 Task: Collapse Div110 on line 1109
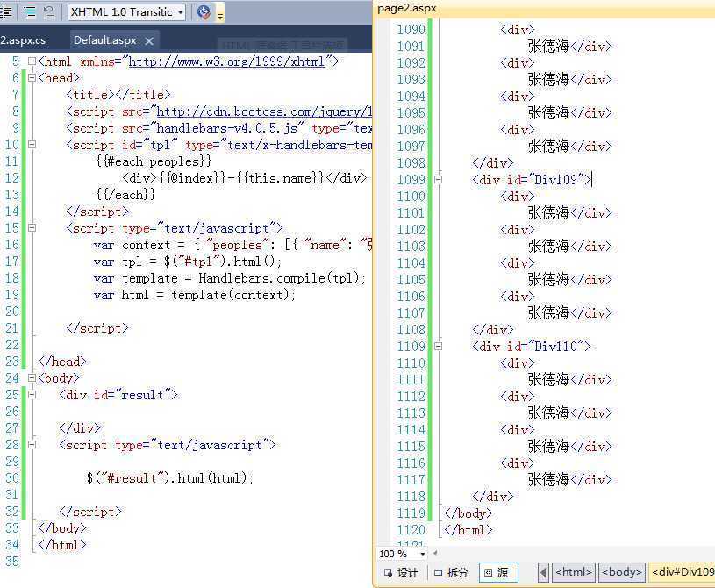[x=438, y=347]
